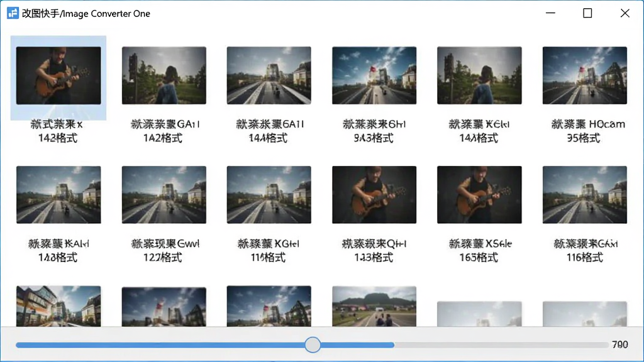Screen dimensions: 644x362
Task: Click the caption text ending in 'GA11'
Action: click(x=165, y=124)
